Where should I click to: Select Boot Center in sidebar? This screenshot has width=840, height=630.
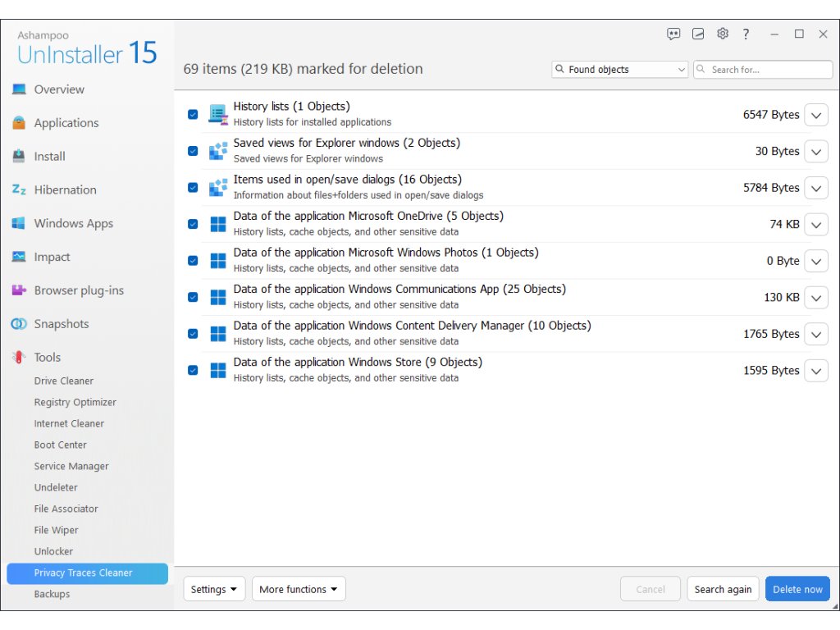60,445
